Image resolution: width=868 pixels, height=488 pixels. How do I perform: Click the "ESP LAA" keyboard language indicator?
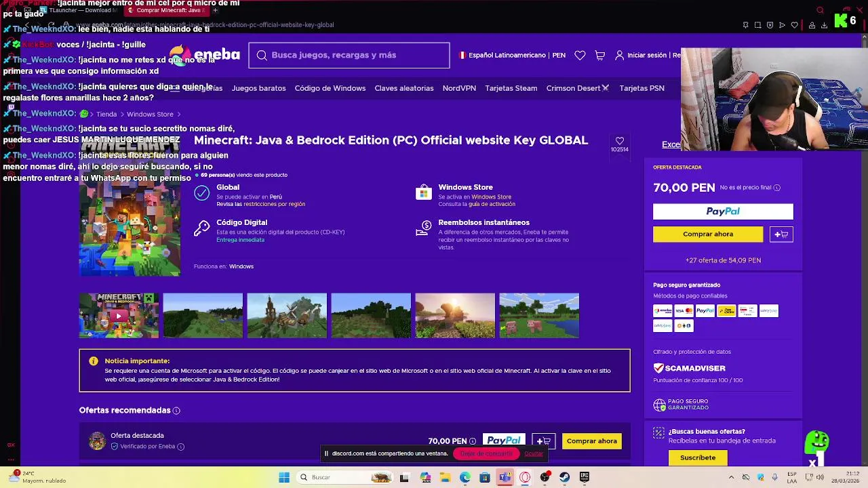click(792, 477)
